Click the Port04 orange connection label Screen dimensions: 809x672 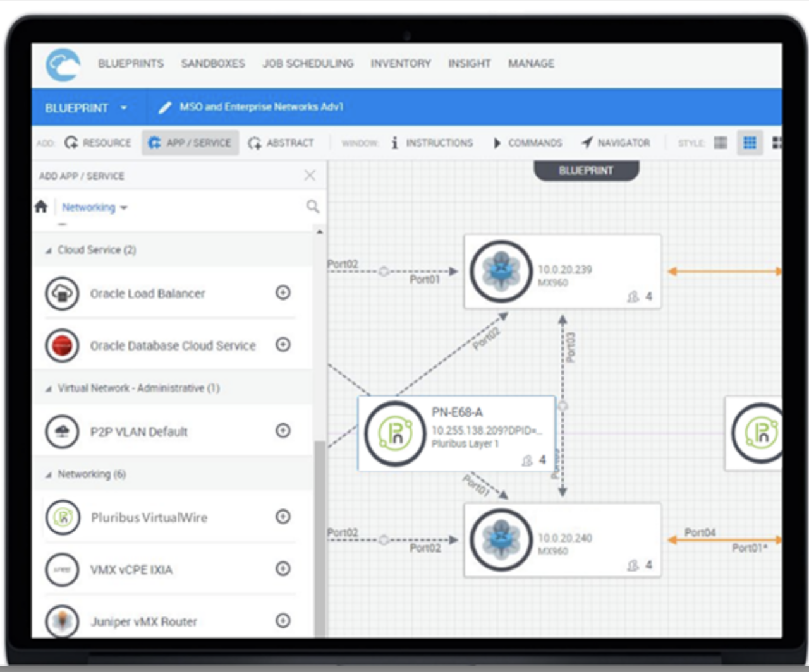pyautogui.click(x=700, y=532)
